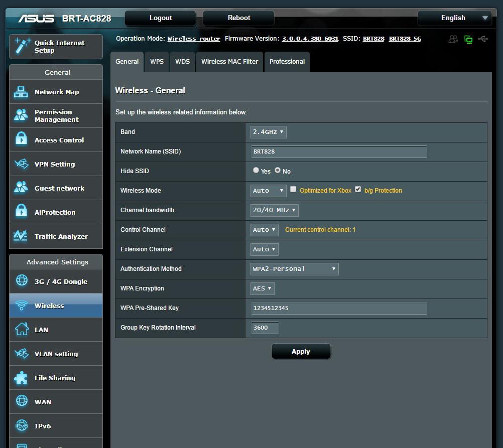503x448 pixels.
Task: Click the BRT-AC828 model name text
Action: coord(87,18)
